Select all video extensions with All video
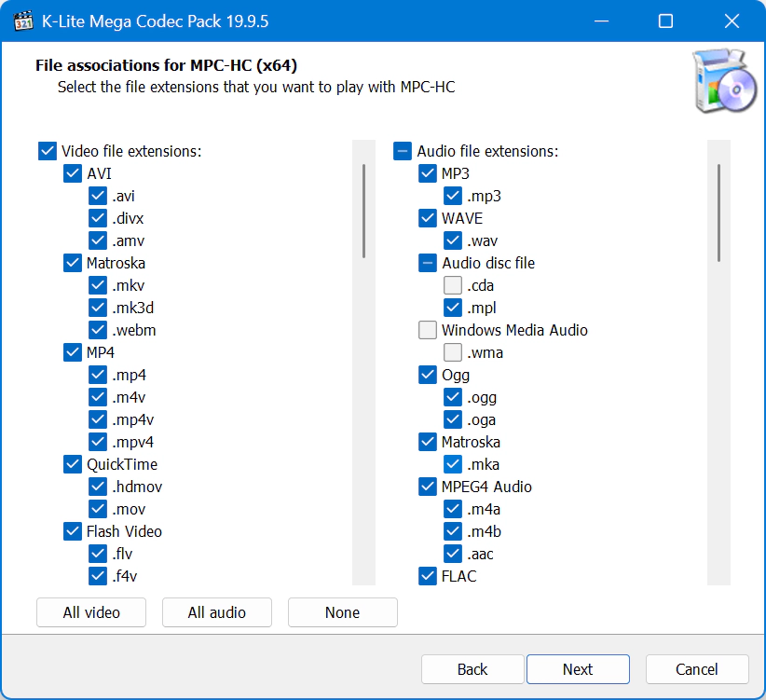 coord(91,612)
